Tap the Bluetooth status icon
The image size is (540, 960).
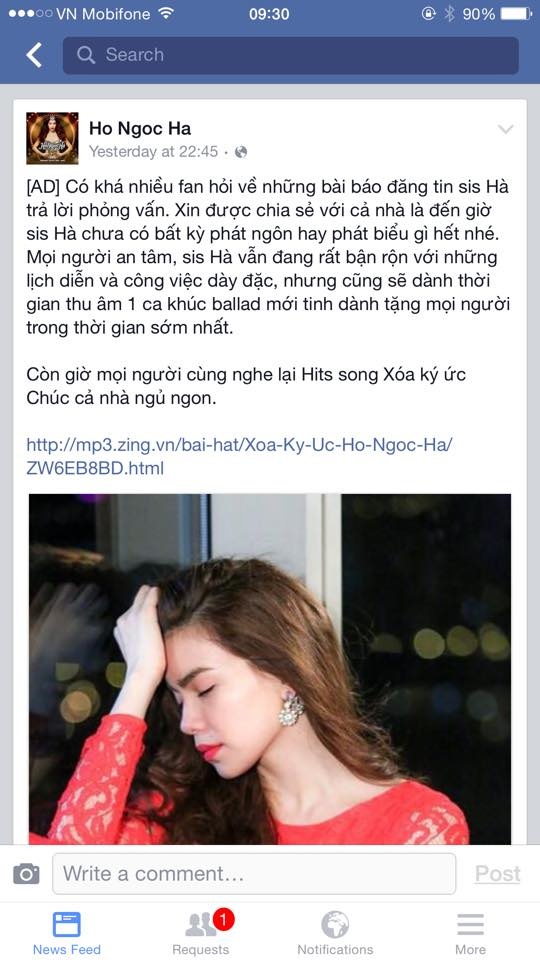tap(449, 13)
